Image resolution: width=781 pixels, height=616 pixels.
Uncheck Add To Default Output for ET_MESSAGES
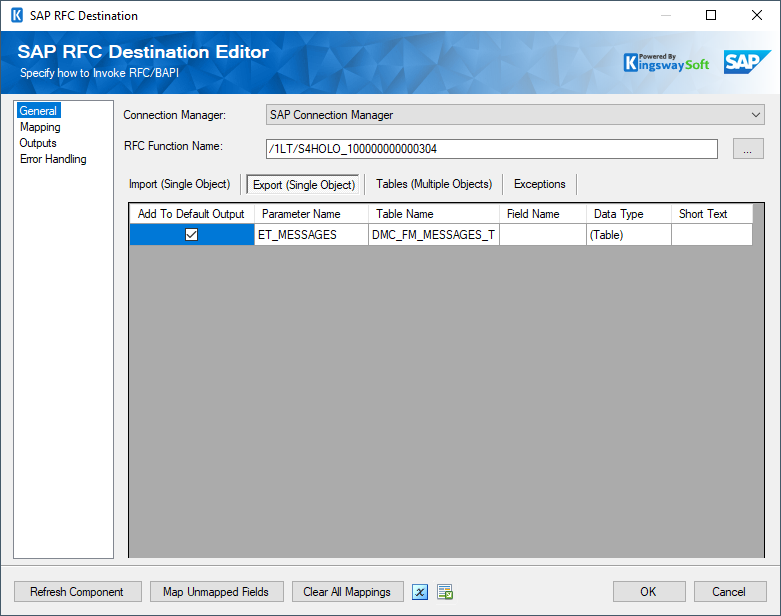(191, 235)
